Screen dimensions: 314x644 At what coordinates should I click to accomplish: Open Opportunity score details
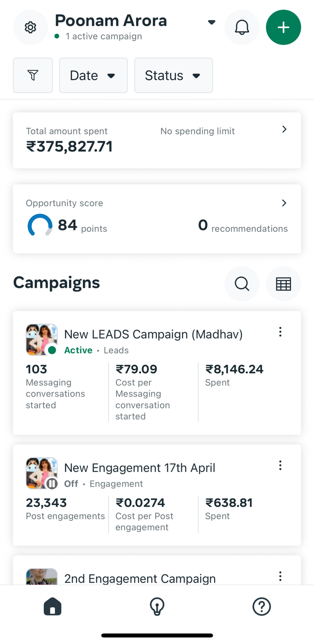(x=284, y=203)
